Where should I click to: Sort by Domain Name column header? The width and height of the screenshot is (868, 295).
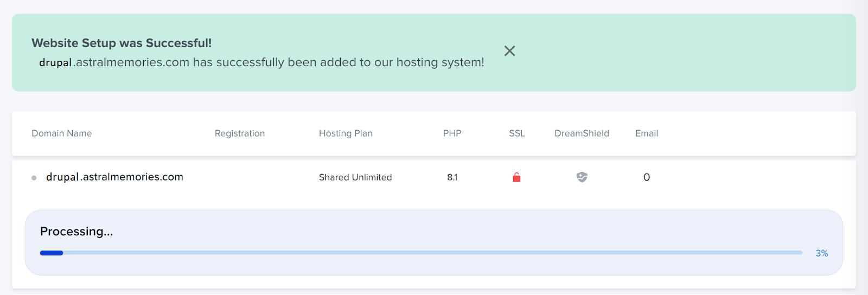(61, 133)
